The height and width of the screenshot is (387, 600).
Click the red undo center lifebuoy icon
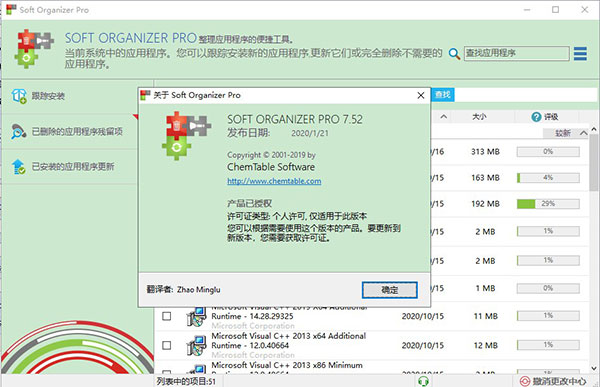tap(525, 381)
